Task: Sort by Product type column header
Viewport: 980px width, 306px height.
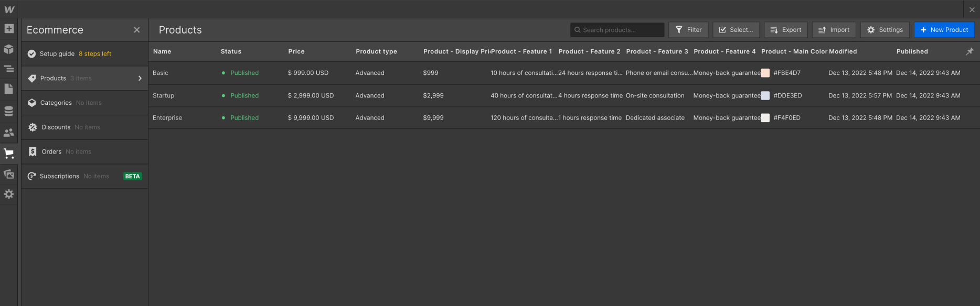Action: click(x=376, y=51)
